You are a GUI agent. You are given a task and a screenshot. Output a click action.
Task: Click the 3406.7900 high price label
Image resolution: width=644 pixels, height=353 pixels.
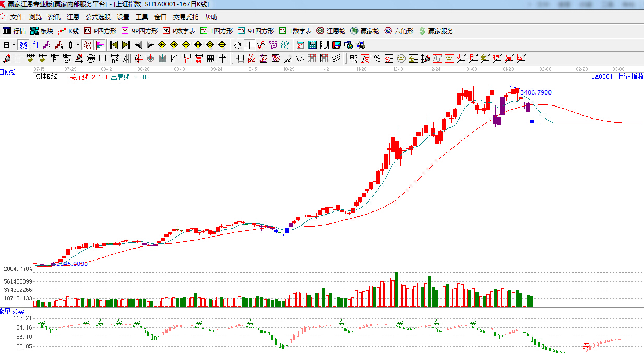[x=536, y=92]
